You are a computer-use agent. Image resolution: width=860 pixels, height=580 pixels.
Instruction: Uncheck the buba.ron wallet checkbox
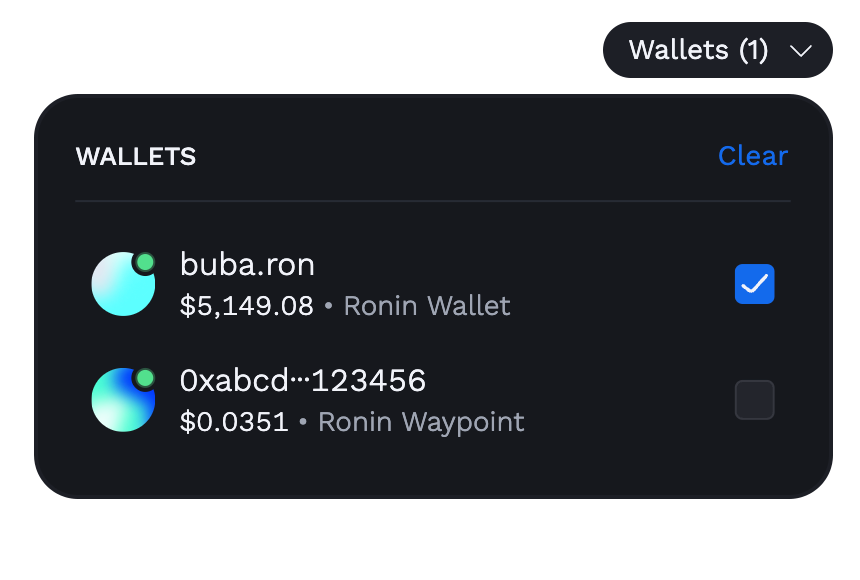pos(754,284)
